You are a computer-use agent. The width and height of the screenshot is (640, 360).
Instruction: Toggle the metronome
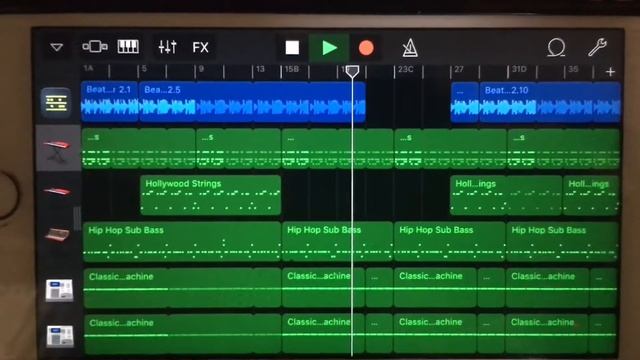coord(409,48)
